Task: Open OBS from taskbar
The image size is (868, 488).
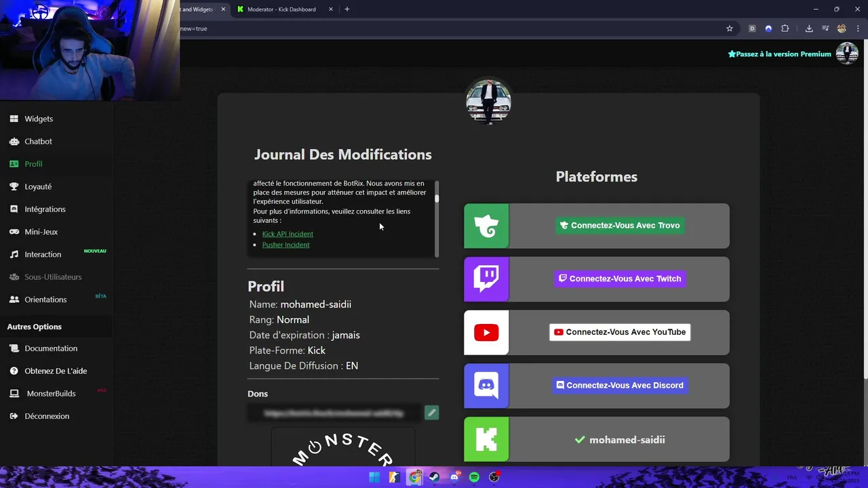Action: pos(494,477)
